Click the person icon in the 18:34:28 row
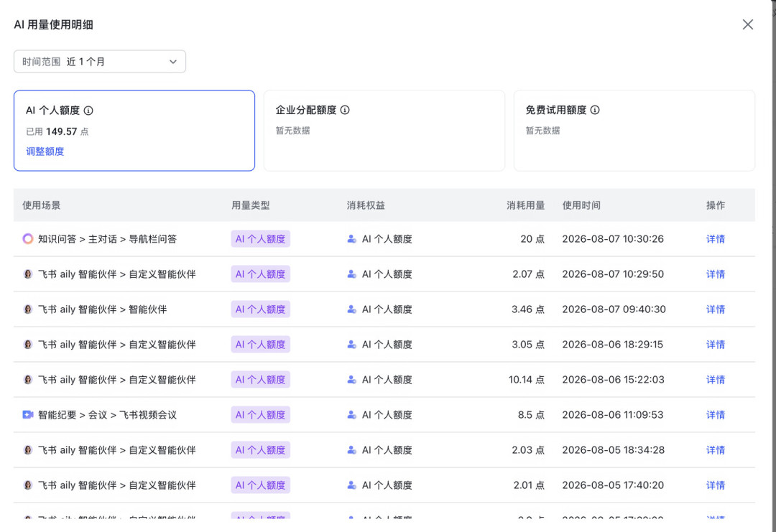Screen dimensions: 776x532 pyautogui.click(x=352, y=450)
